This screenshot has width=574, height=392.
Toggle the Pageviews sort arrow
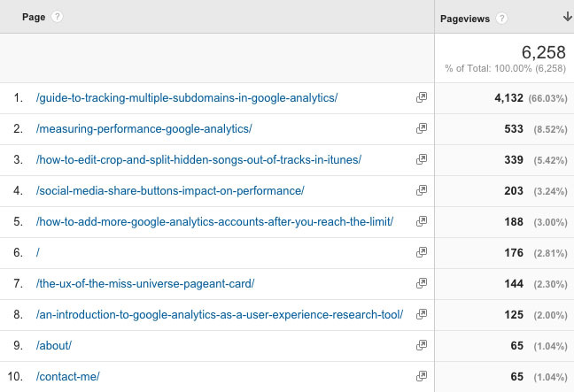click(568, 17)
